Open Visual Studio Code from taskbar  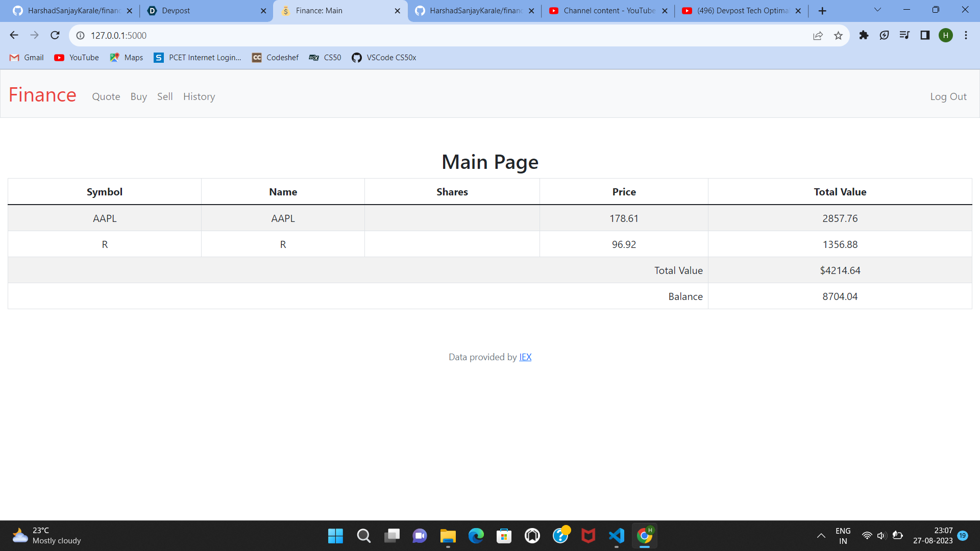tap(617, 536)
